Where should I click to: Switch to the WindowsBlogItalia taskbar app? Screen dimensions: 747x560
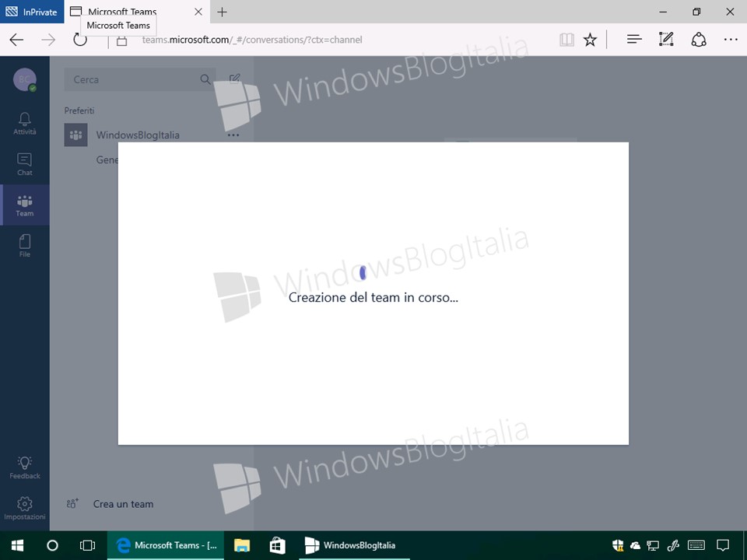pos(354,545)
